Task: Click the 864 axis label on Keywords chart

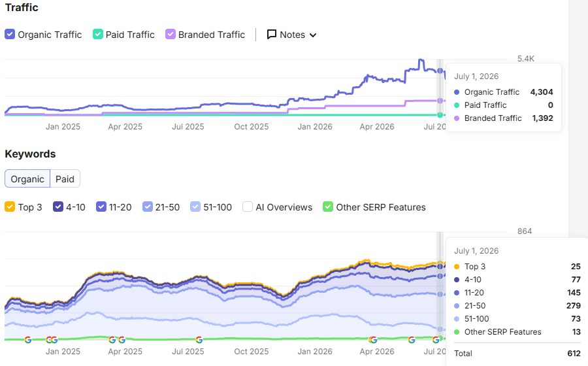Action: coord(525,231)
